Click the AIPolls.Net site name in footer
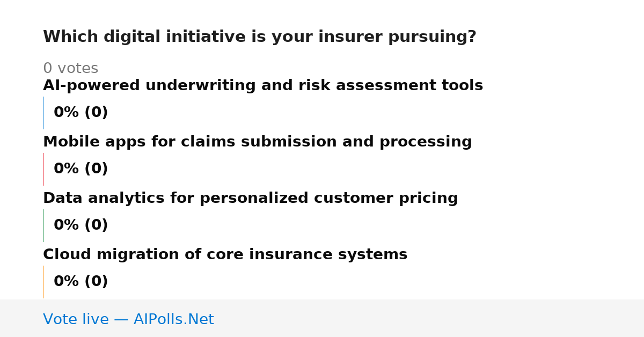644x337 pixels. 174,320
